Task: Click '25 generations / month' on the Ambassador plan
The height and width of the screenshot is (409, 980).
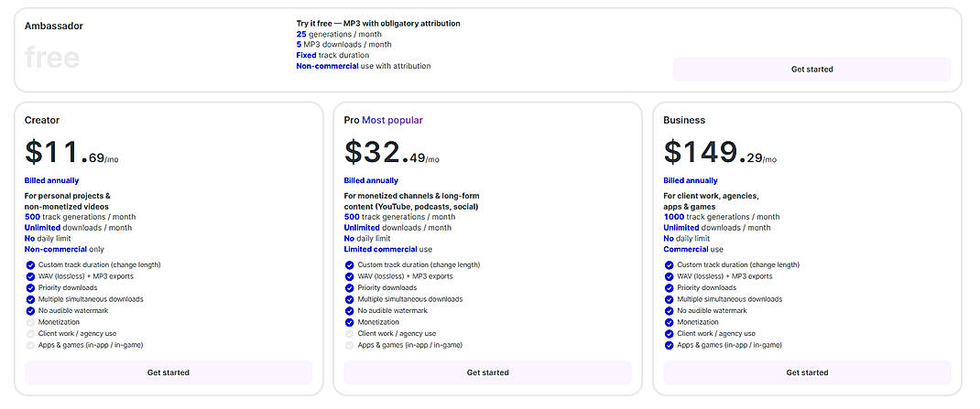Action: point(339,35)
